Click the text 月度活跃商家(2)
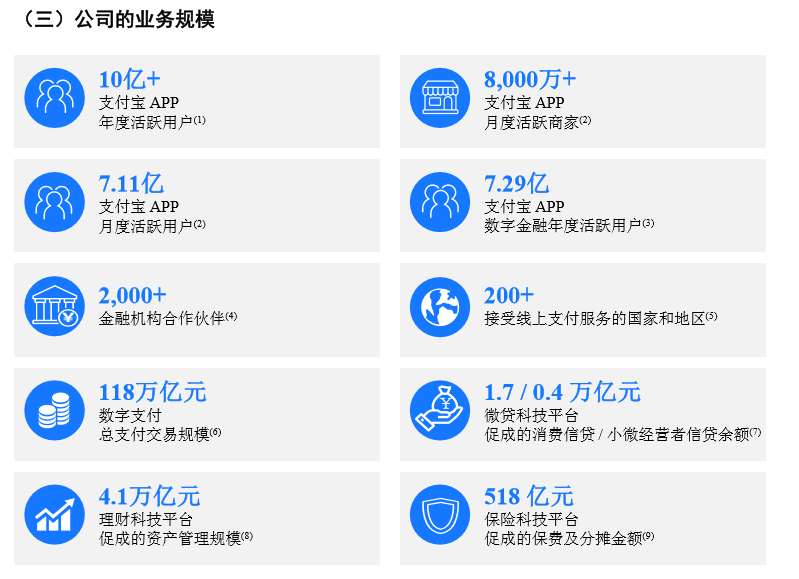 tap(538, 122)
